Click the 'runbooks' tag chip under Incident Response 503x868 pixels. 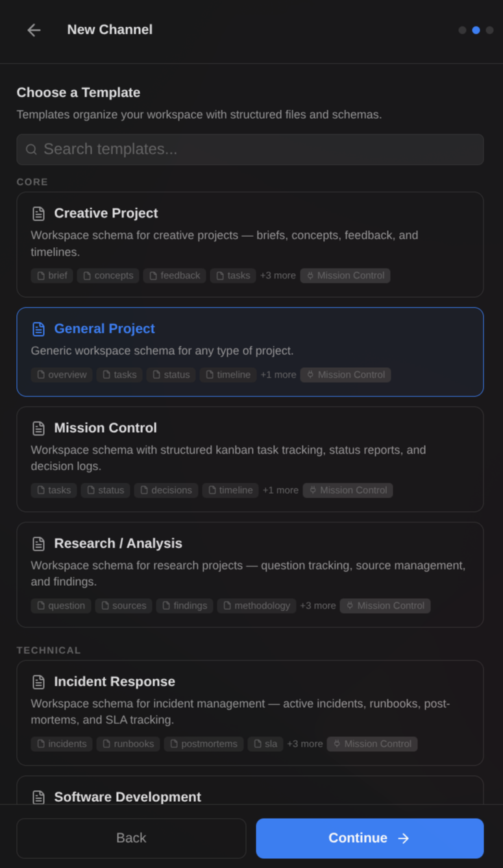(x=128, y=744)
